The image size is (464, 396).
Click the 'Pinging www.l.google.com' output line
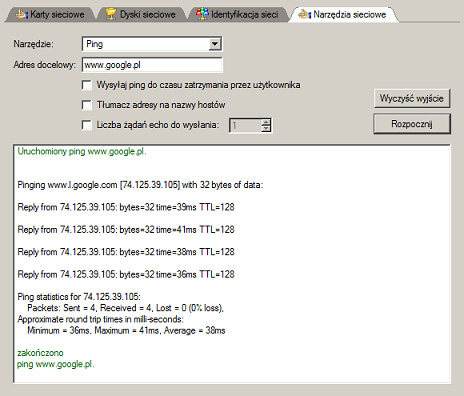click(140, 185)
